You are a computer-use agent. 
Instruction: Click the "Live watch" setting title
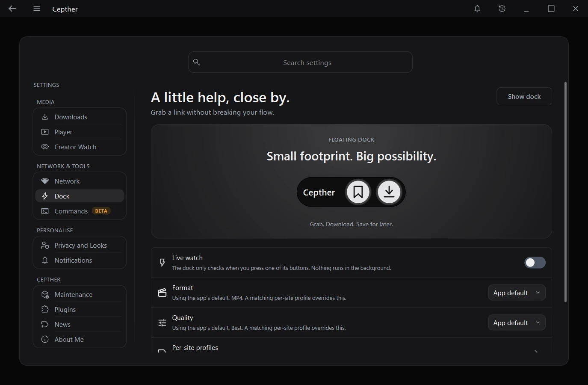click(187, 258)
